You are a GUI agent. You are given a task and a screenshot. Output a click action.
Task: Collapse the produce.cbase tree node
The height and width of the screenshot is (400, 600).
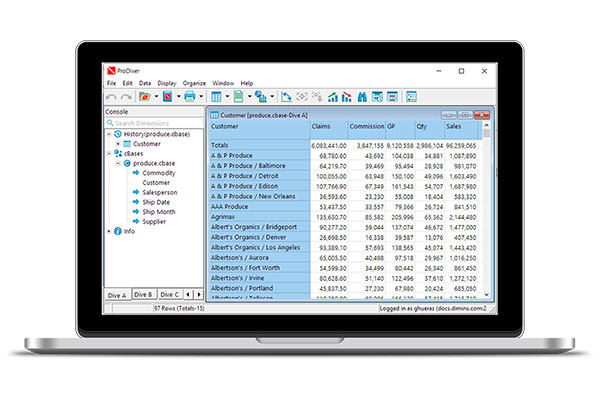[118, 163]
